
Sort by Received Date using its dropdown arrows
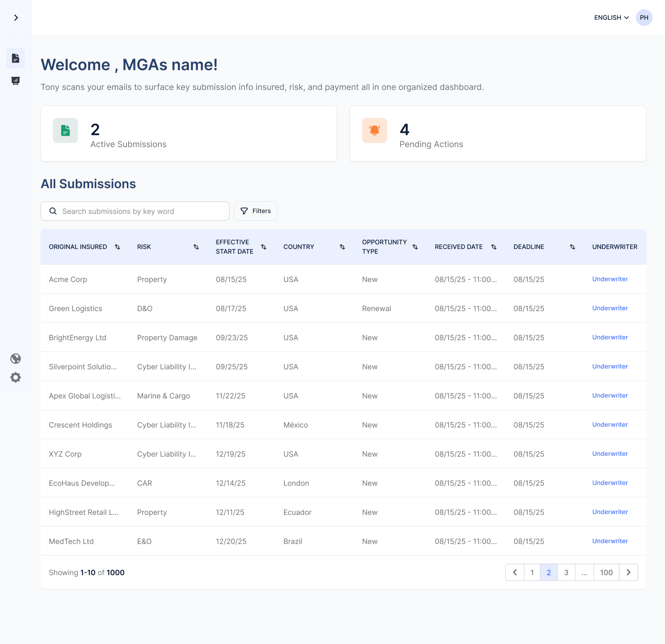(494, 247)
